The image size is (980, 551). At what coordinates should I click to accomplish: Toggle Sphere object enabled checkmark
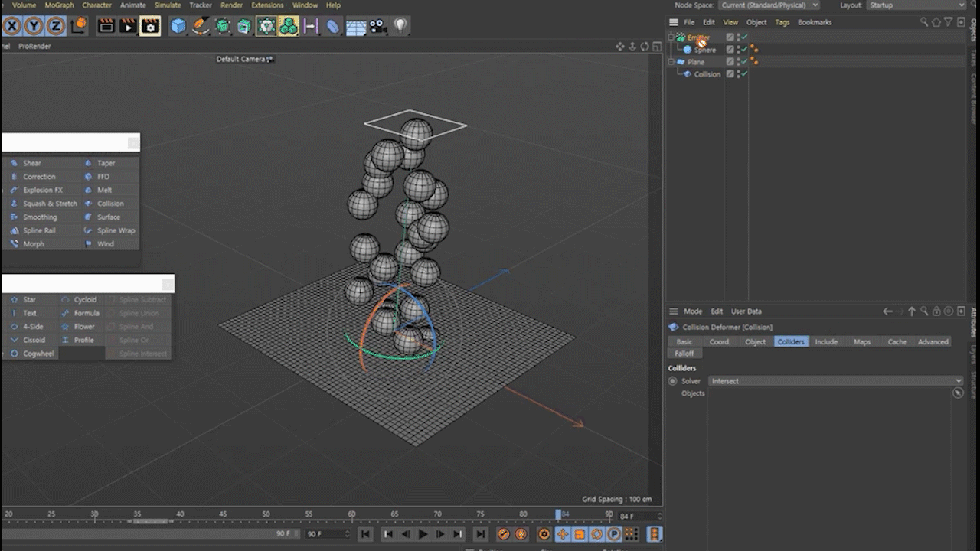743,50
